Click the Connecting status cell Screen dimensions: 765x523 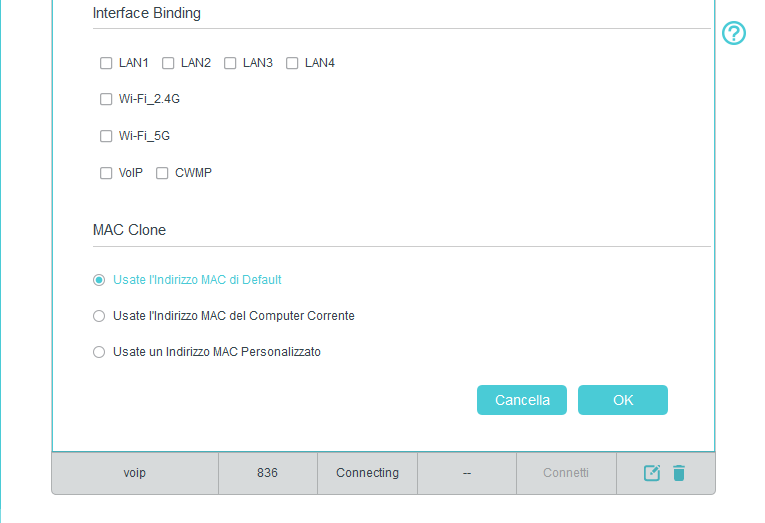pos(367,473)
